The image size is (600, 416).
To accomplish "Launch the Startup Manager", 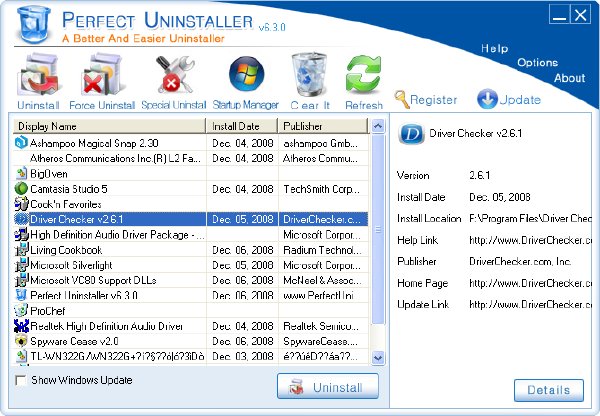I will (x=246, y=74).
